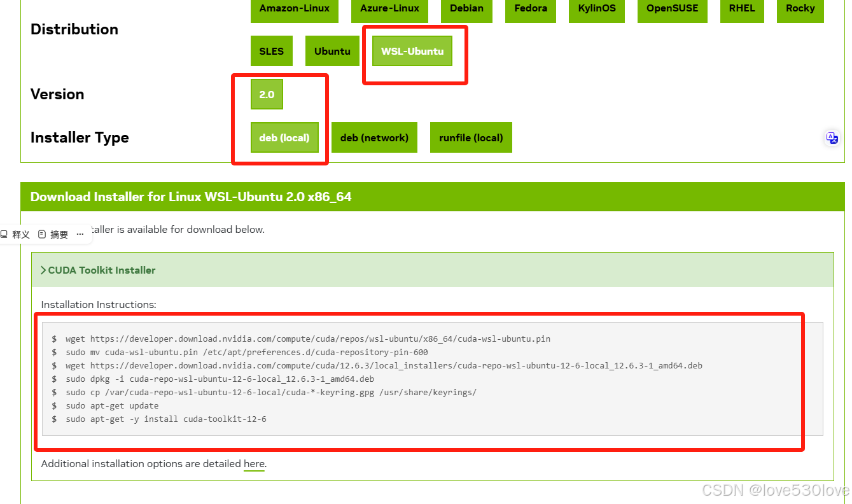Click the 'Installer Type' label
852x504 pixels.
click(x=80, y=137)
